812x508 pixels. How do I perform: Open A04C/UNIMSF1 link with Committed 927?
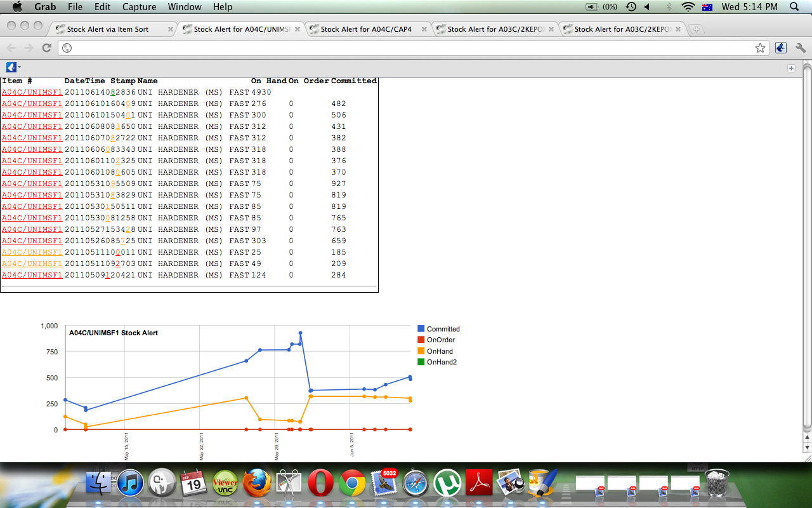coord(32,184)
